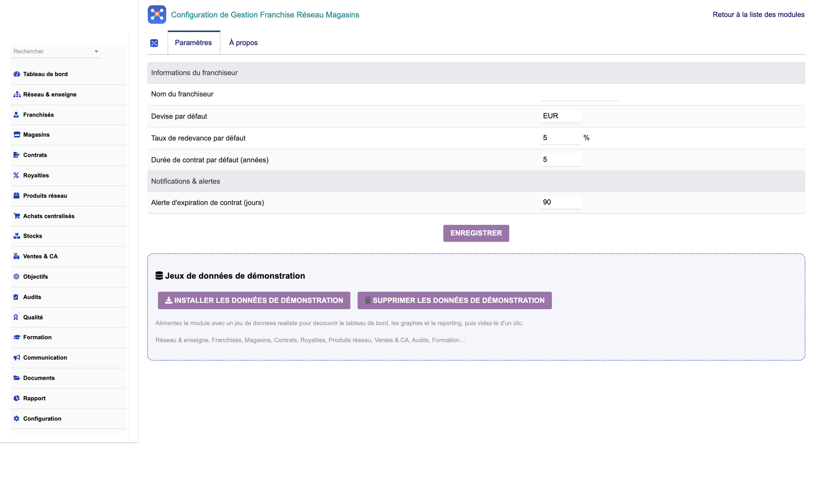The height and width of the screenshot is (504, 814).
Task: Click the Objectifs target icon
Action: point(16,276)
